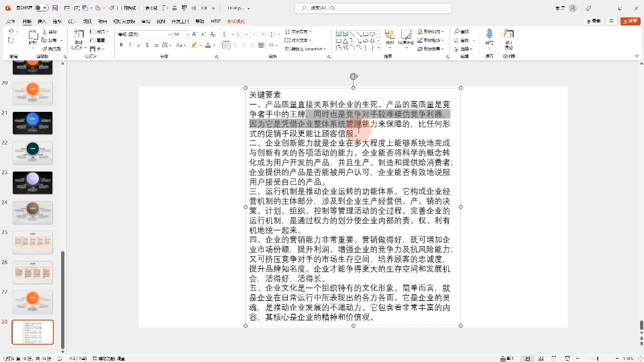Click the numbered list icon
Screen dimensions: 644x362
pyautogui.click(x=240, y=34)
